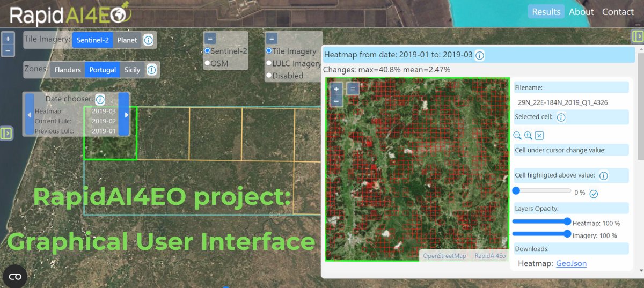Download the Heatmap GeoJson link
Screen dimensions: 644x288
coord(571,263)
